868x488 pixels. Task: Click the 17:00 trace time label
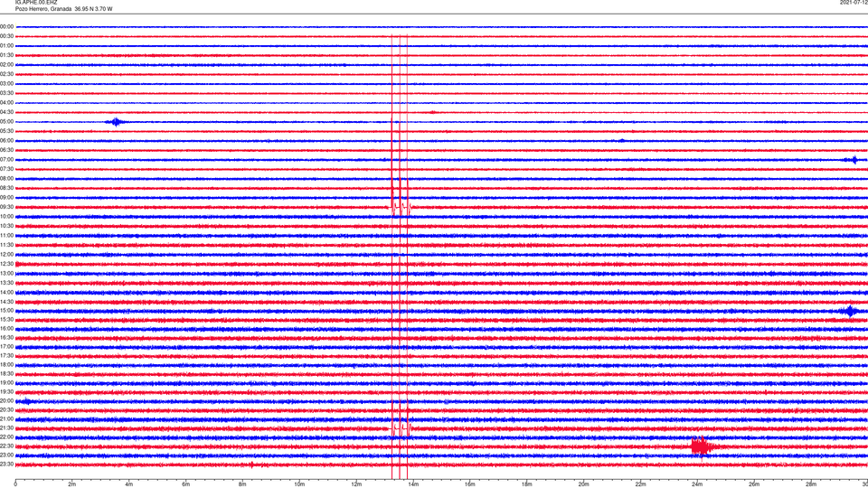[x=6, y=346]
